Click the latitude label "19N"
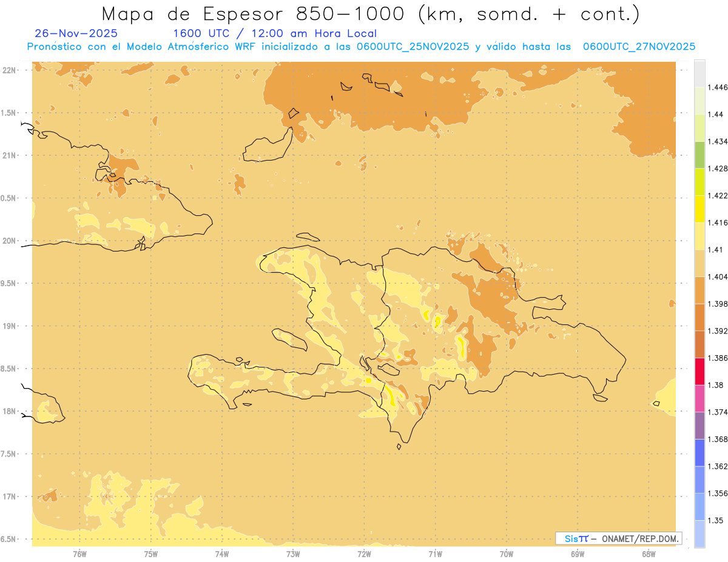Image resolution: width=728 pixels, height=562 pixels. point(10,326)
